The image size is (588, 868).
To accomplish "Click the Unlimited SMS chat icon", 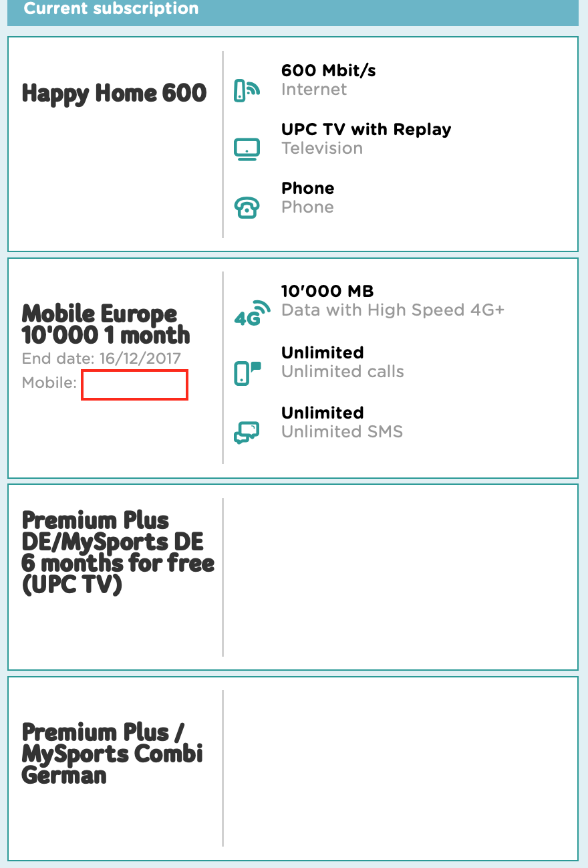I will point(246,432).
